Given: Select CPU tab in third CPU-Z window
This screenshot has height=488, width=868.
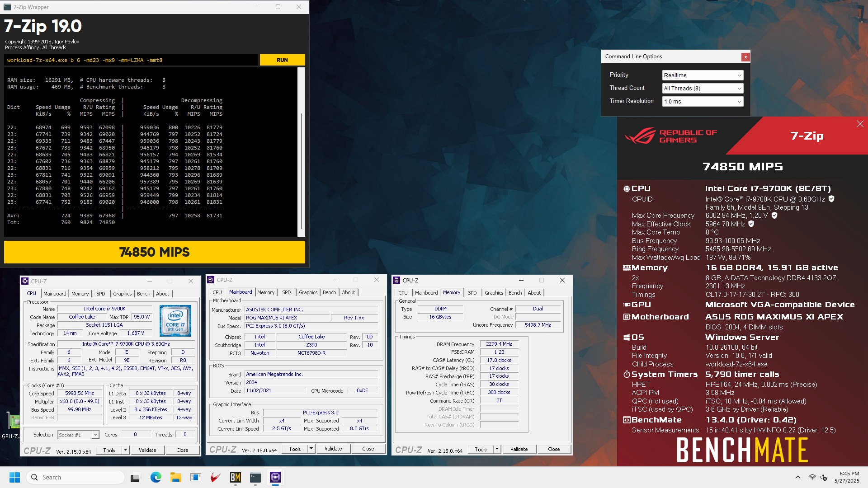Looking at the screenshot, I should pyautogui.click(x=403, y=293).
